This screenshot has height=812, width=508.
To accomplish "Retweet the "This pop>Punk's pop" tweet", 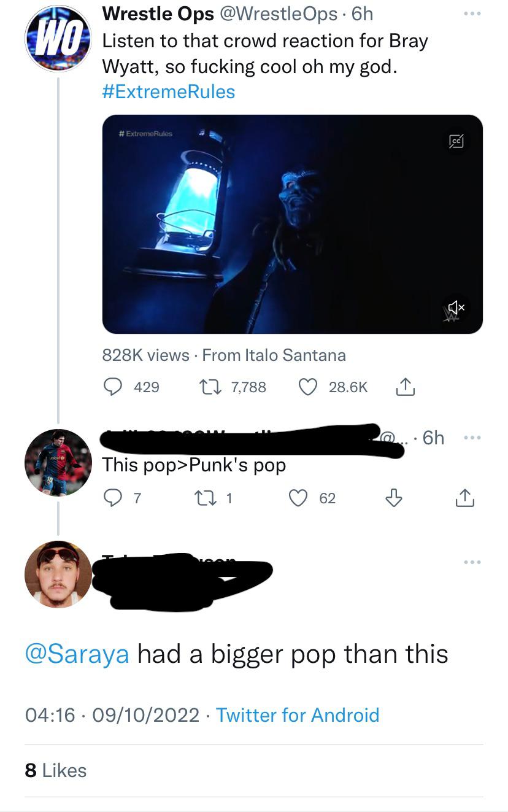I will pos(206,498).
